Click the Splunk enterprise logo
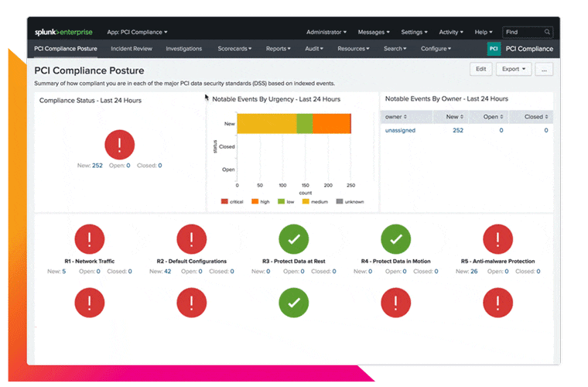Image resolution: width=588 pixels, height=387 pixels. 63,33
